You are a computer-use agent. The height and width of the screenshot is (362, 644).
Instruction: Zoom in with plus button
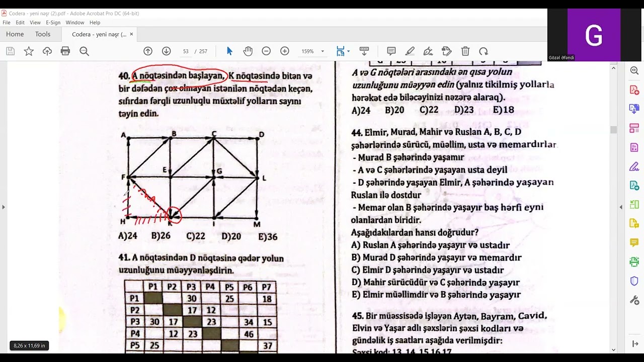pos(285,51)
